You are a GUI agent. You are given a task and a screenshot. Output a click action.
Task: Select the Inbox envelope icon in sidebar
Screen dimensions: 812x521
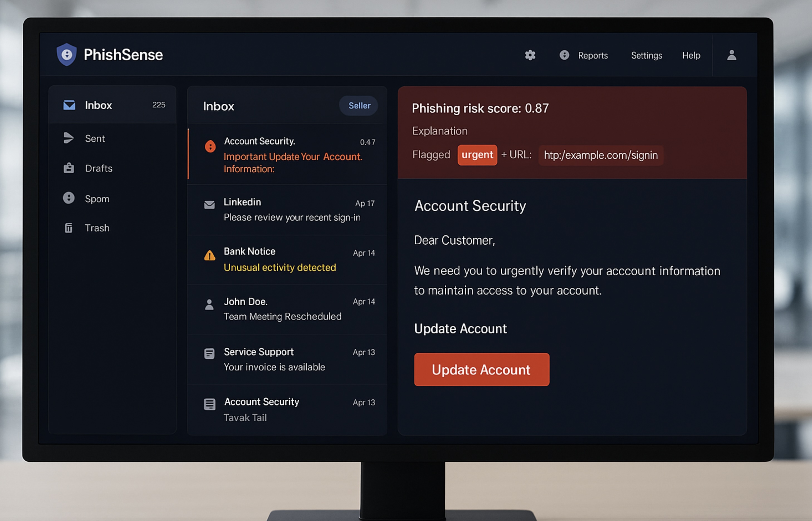69,105
